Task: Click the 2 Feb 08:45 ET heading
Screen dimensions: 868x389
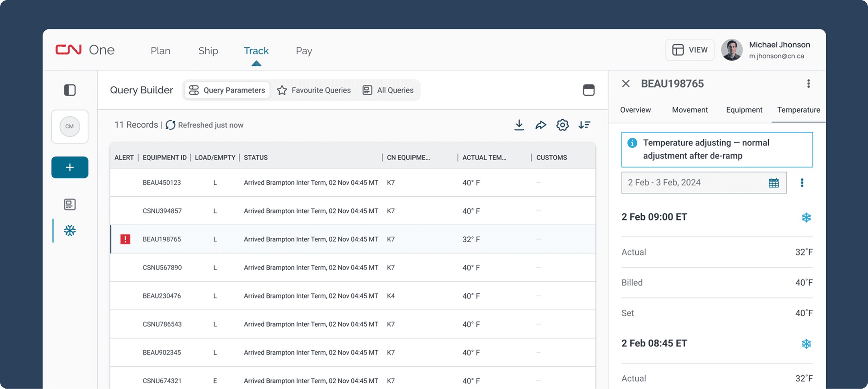Action: [654, 344]
